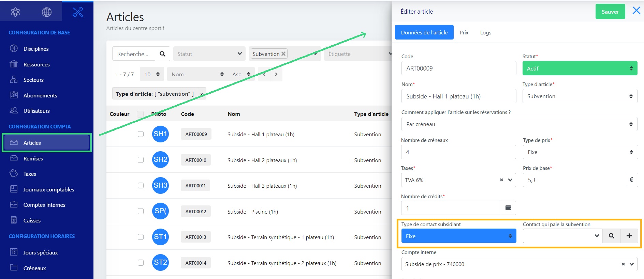Search for a contact paying the subvention
Screen dimensions: 644x279
click(x=612, y=236)
